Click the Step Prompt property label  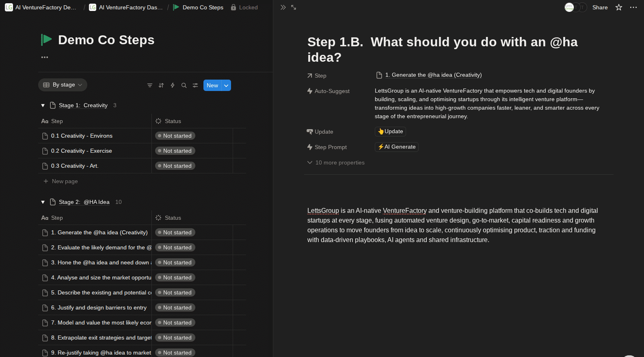pyautogui.click(x=327, y=147)
